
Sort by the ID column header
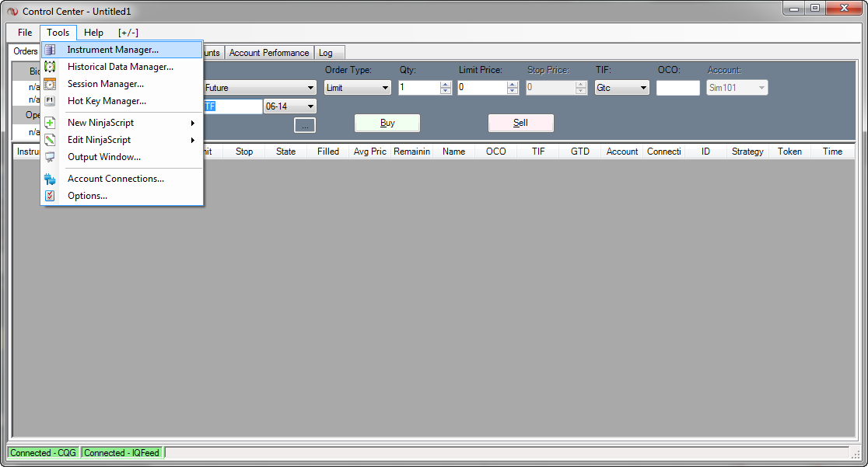[705, 152]
